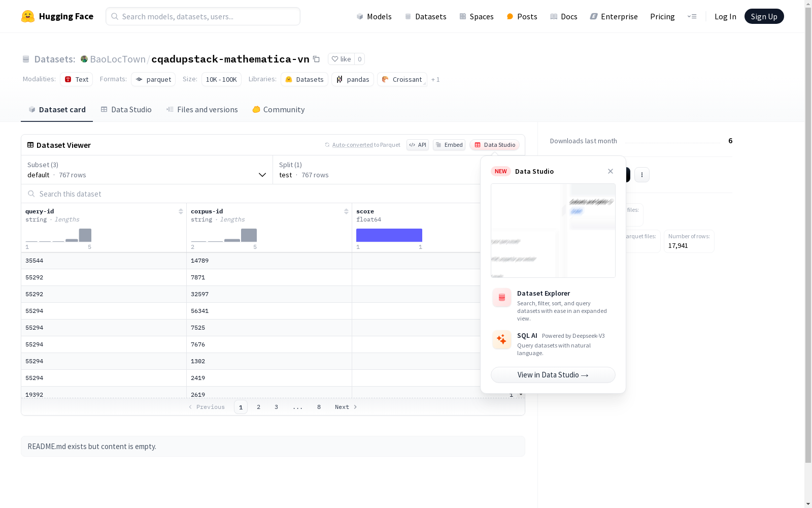Click the BaoLocTown author link
The width and height of the screenshot is (812, 508).
tap(118, 59)
